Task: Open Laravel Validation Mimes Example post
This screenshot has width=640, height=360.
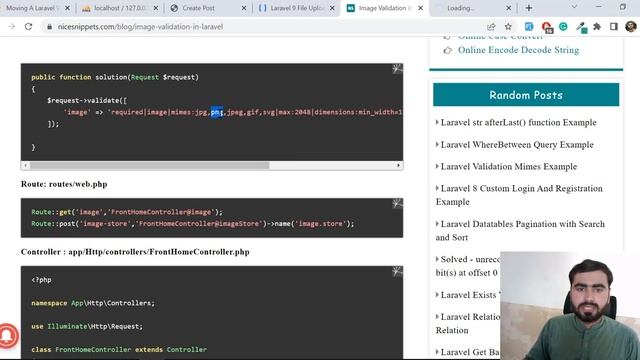Action: coord(509,167)
